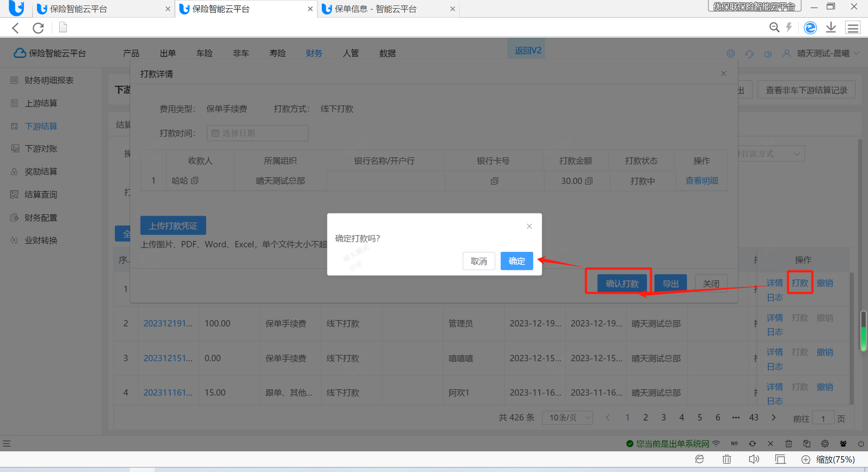Click the 关闭 button in payment details
The height and width of the screenshot is (472, 868).
[711, 283]
